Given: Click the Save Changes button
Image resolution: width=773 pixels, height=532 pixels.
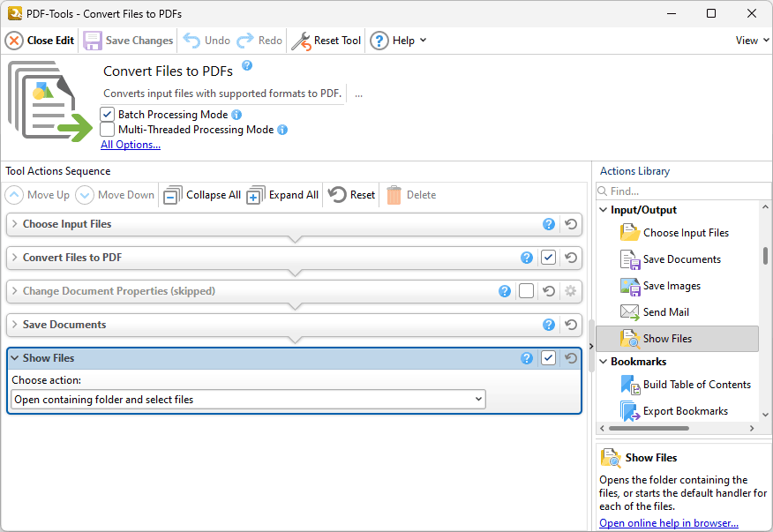Looking at the screenshot, I should (129, 40).
